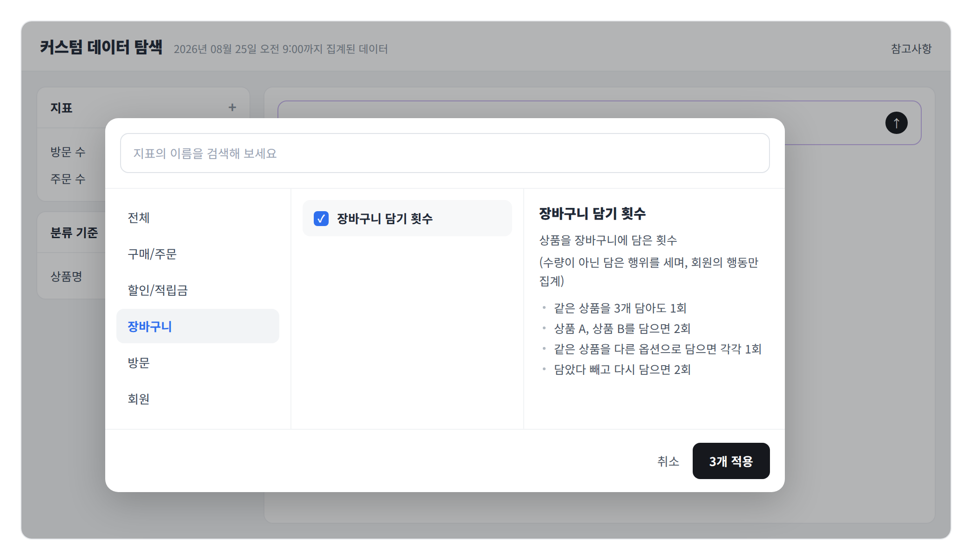This screenshot has width=972, height=560.
Task: Select the 회원 category
Action: [198, 399]
